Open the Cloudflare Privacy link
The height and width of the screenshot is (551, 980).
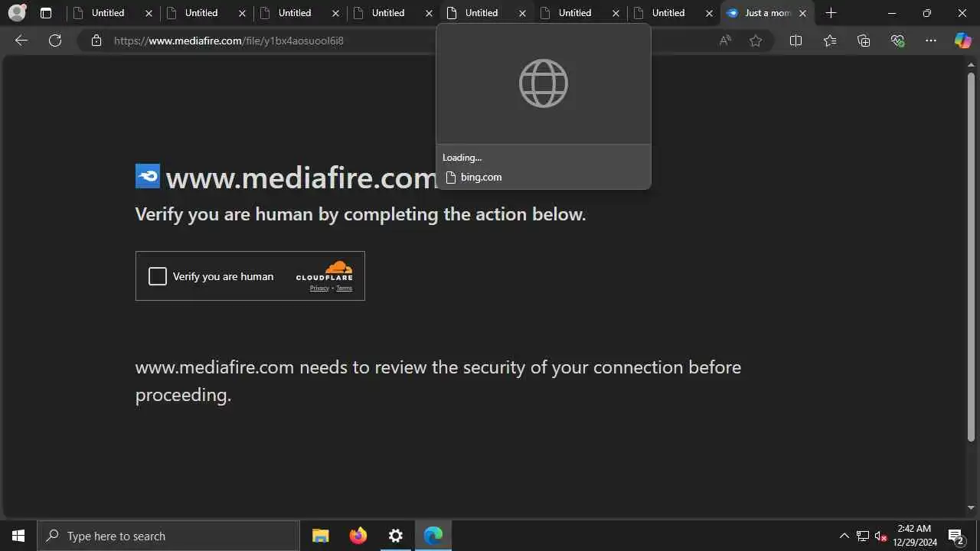pyautogui.click(x=319, y=288)
